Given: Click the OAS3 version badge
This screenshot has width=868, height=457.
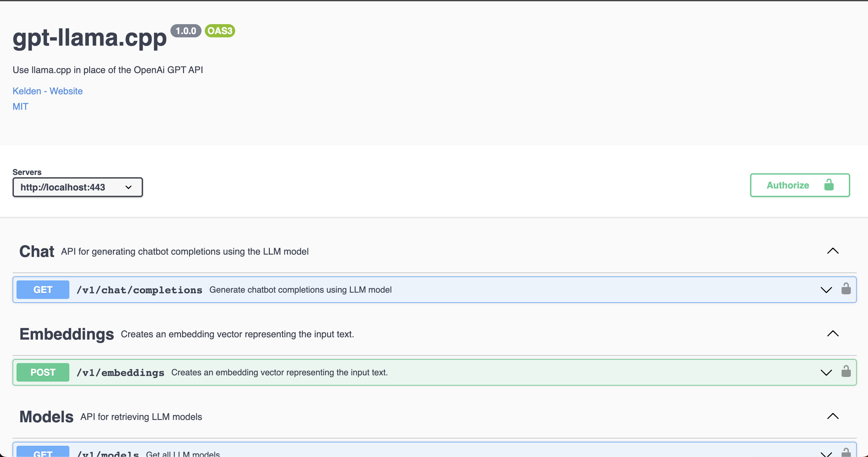Looking at the screenshot, I should click(220, 31).
